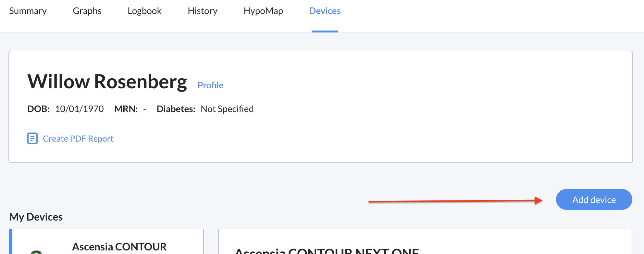The width and height of the screenshot is (644, 254).
Task: Open the Ascensia CONTOUR NEXT ONE card
Action: point(327,250)
